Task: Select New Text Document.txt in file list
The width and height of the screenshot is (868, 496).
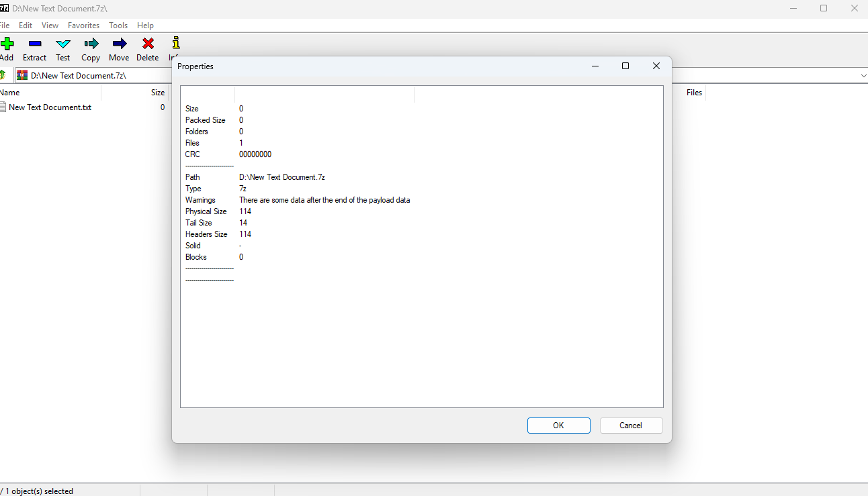Action: coord(50,107)
